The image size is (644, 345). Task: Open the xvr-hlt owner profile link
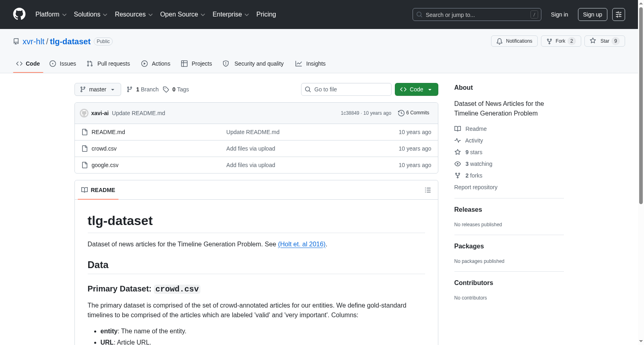[x=33, y=41]
